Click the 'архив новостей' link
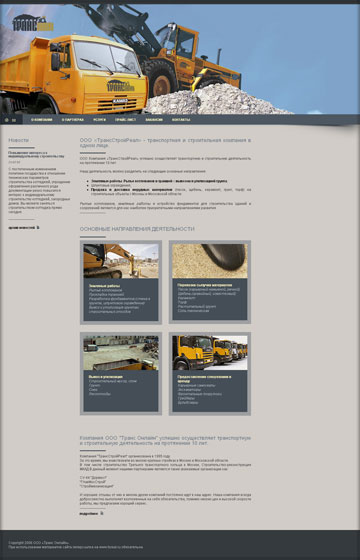Image resolution: width=360 pixels, height=560 pixels. click(x=22, y=228)
